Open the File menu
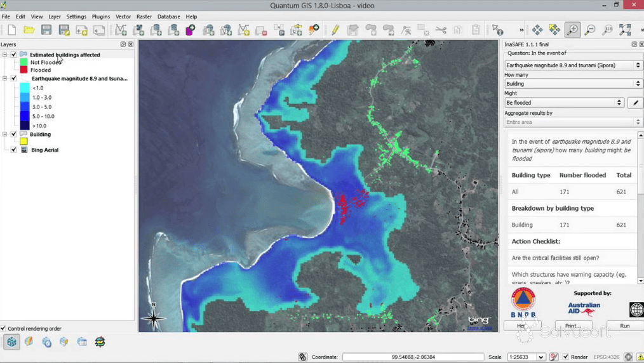The width and height of the screenshot is (644, 363). click(x=6, y=16)
